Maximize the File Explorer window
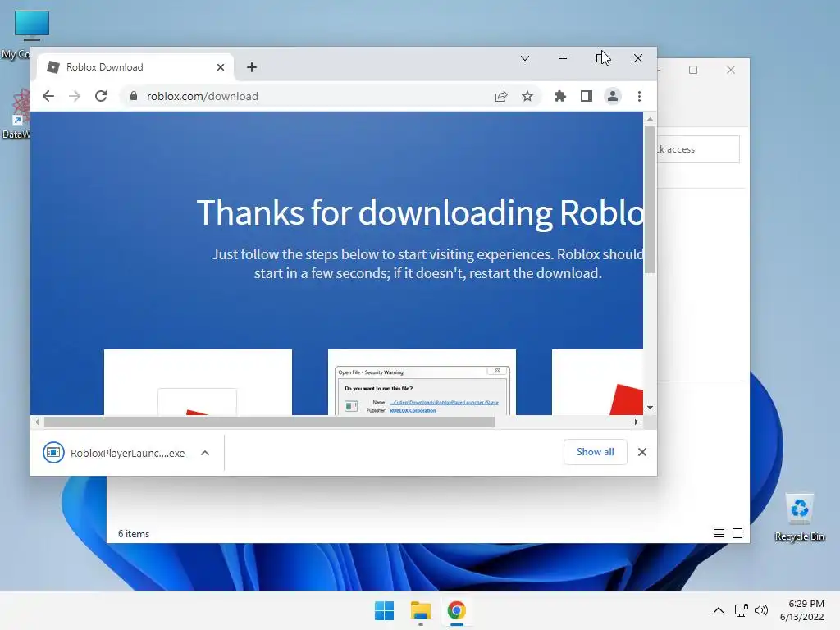 tap(693, 71)
